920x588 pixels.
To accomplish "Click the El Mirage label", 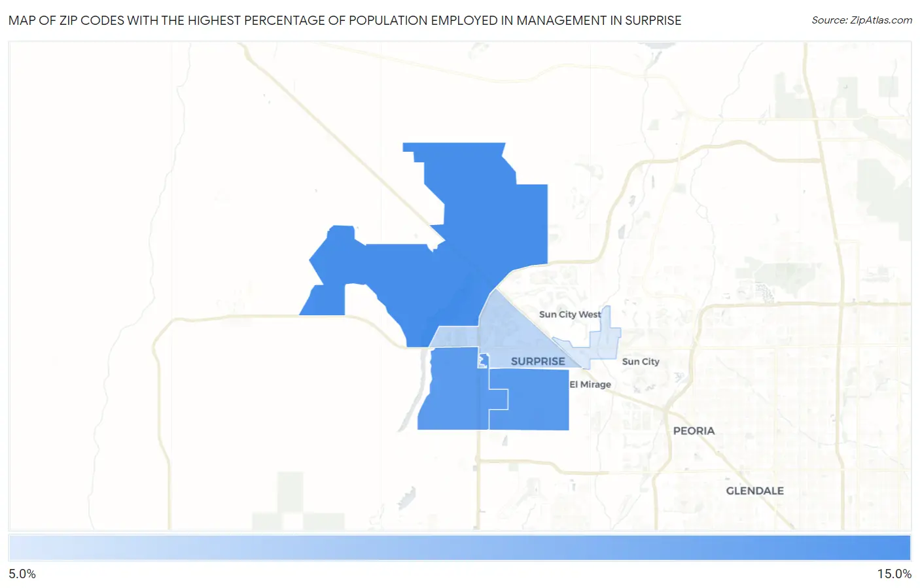I will click(x=590, y=385).
